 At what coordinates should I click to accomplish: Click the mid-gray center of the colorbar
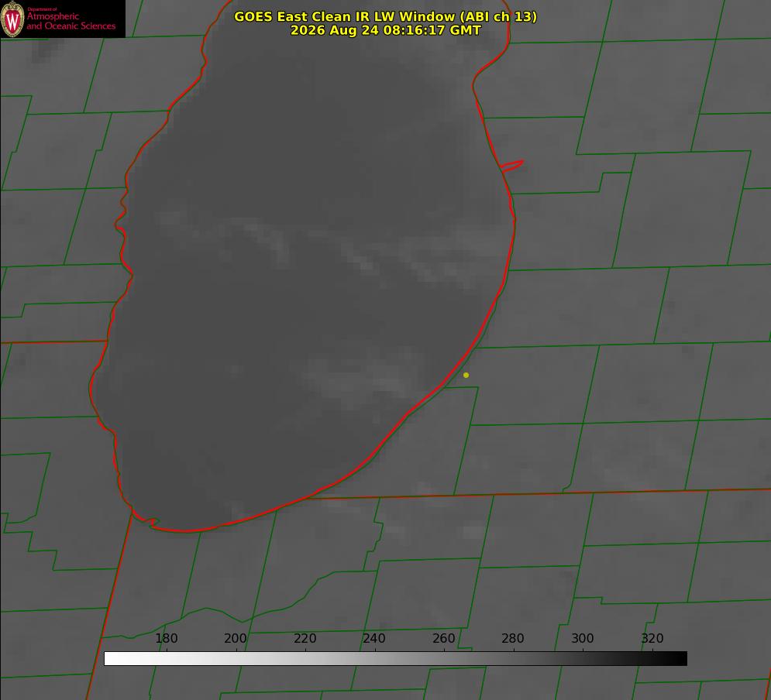(x=395, y=659)
